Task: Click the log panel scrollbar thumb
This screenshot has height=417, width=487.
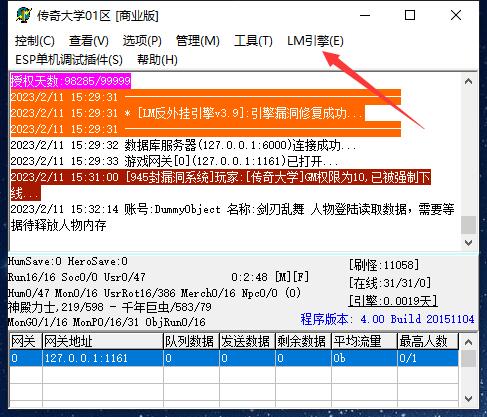Action: (x=468, y=225)
